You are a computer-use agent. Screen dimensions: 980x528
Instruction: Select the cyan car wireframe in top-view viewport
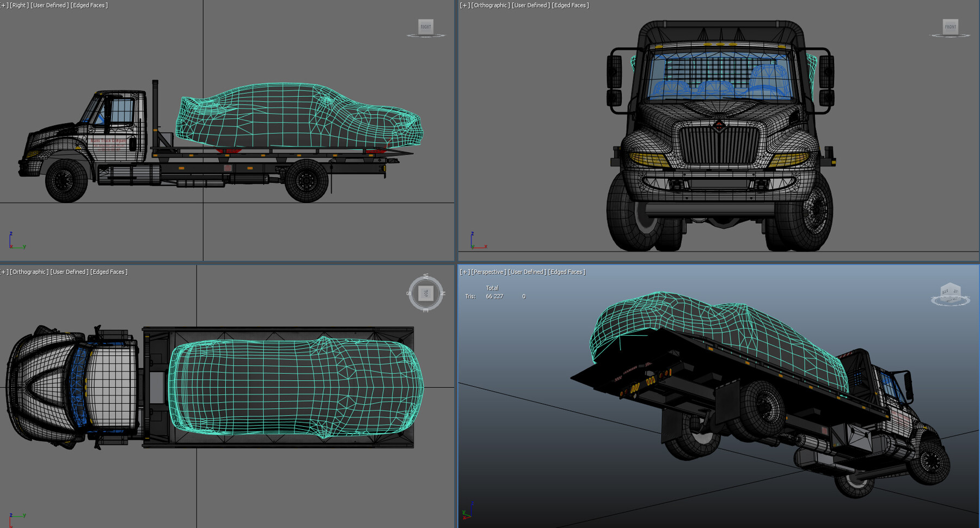point(296,387)
